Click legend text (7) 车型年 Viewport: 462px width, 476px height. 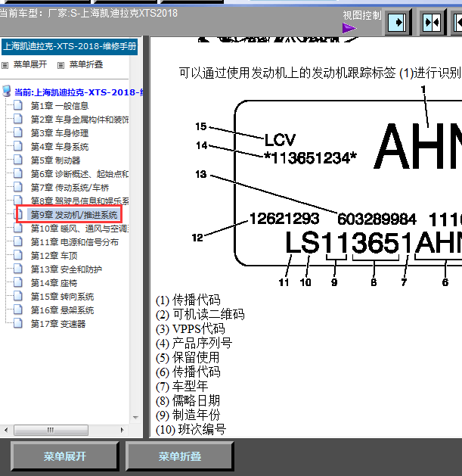click(x=181, y=386)
